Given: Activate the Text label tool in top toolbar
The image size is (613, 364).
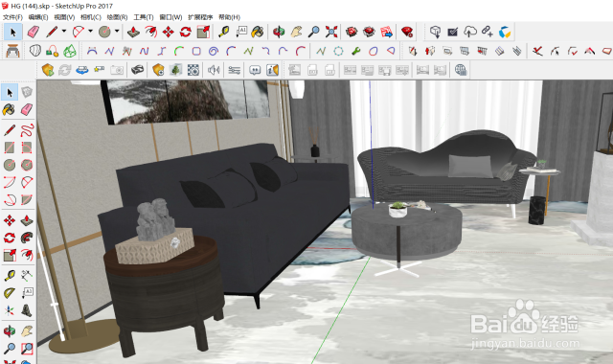Looking at the screenshot, I should (x=241, y=32).
